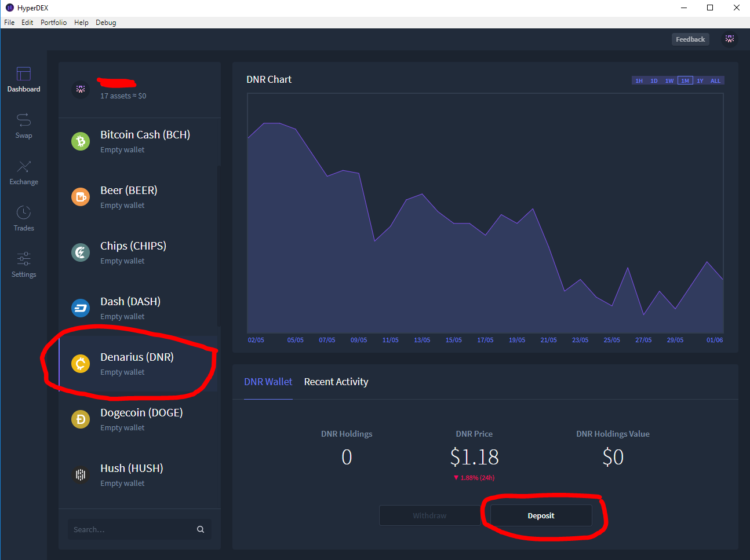The width and height of the screenshot is (750, 560).
Task: Click the asset list scrollbar
Action: tap(219, 246)
